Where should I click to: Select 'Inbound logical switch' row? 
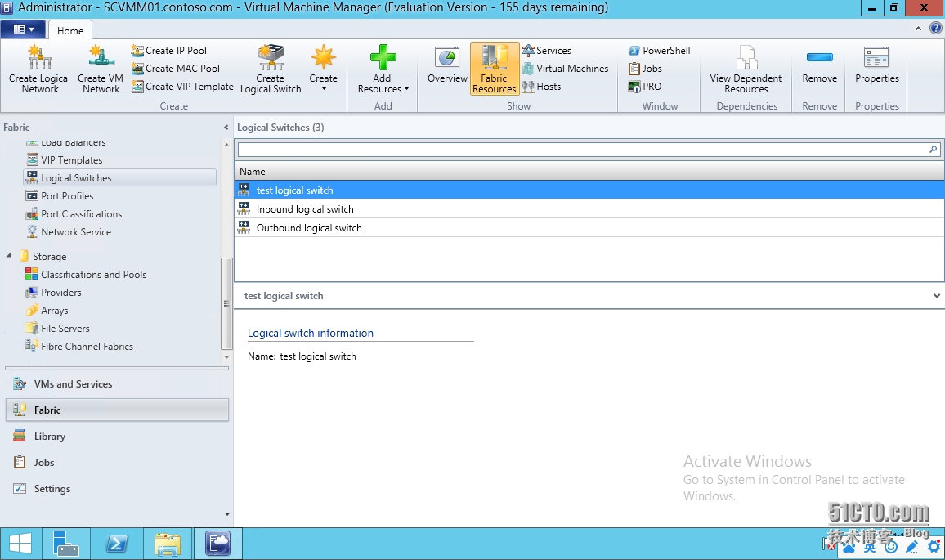tap(589, 209)
